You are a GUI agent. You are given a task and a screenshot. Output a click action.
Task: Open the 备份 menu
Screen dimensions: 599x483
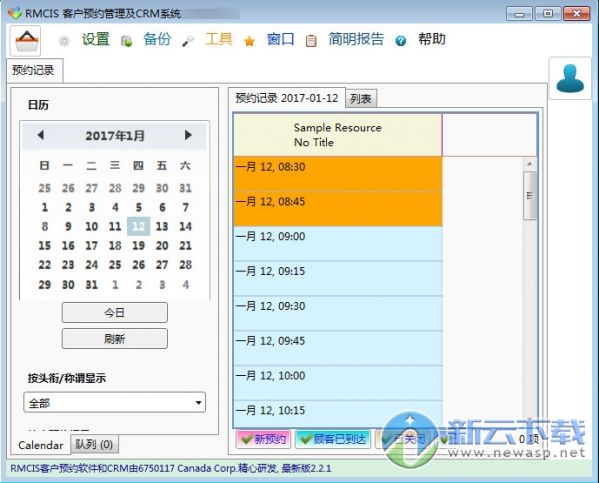coord(157,39)
